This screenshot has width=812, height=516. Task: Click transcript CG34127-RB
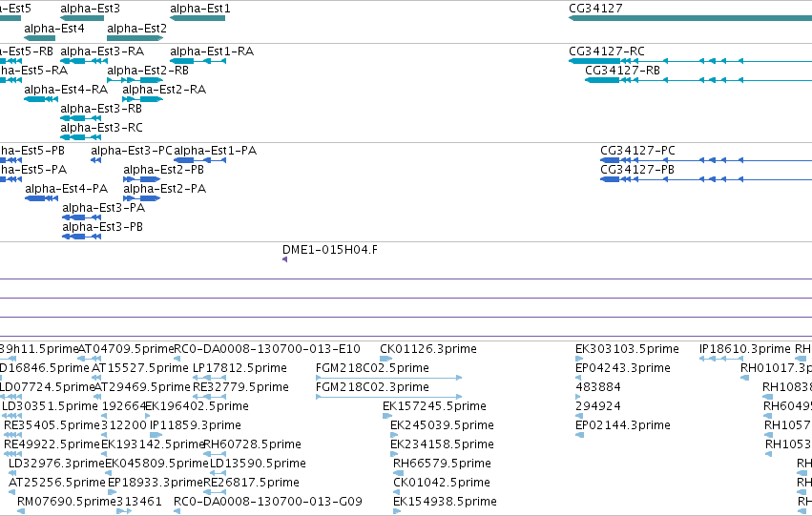(x=623, y=71)
